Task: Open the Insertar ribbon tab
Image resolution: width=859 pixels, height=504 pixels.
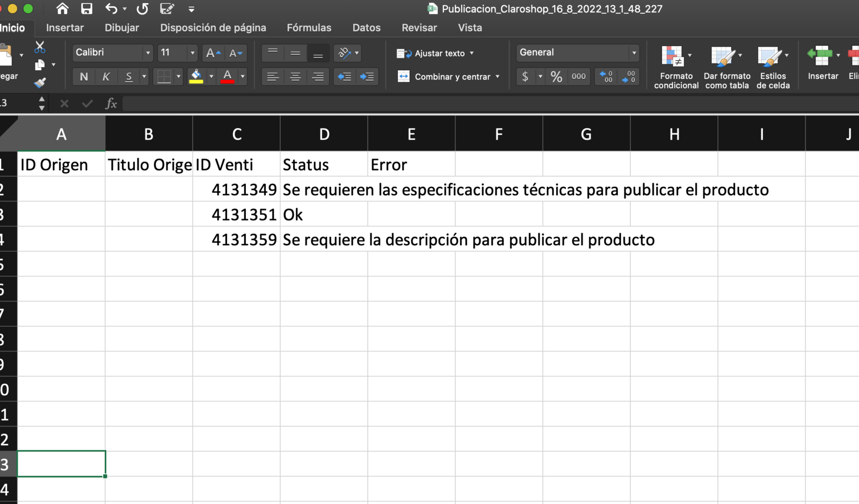Action: pyautogui.click(x=65, y=28)
